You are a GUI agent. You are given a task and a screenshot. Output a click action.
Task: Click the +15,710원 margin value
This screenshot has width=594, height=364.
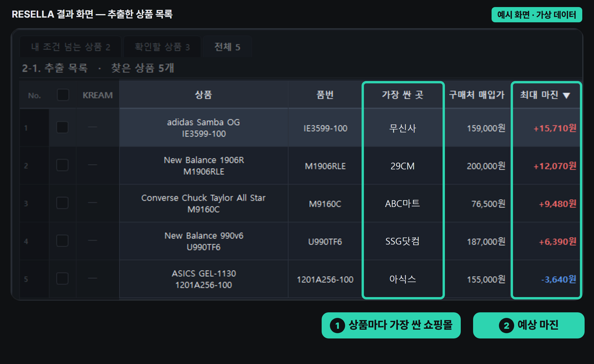(x=555, y=128)
